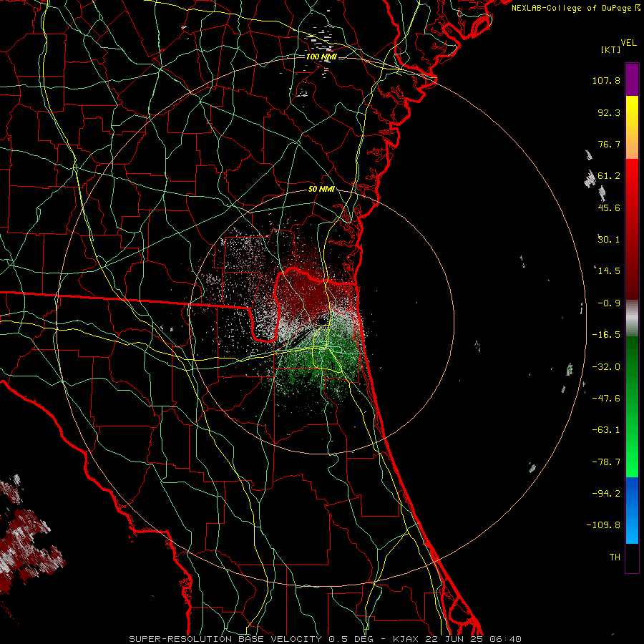Click the Super-Resolution Base Velocity caption
Viewport: 644px width, 644px height.
(325, 639)
